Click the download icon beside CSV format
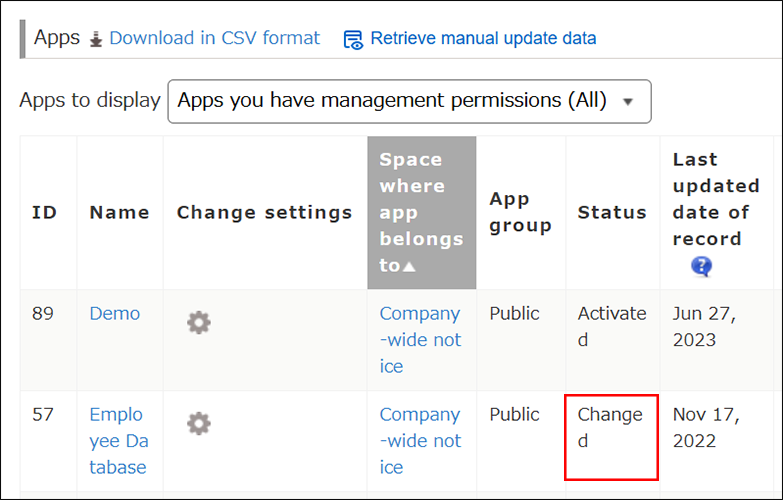Viewport: 783px width, 500px height. [96, 39]
